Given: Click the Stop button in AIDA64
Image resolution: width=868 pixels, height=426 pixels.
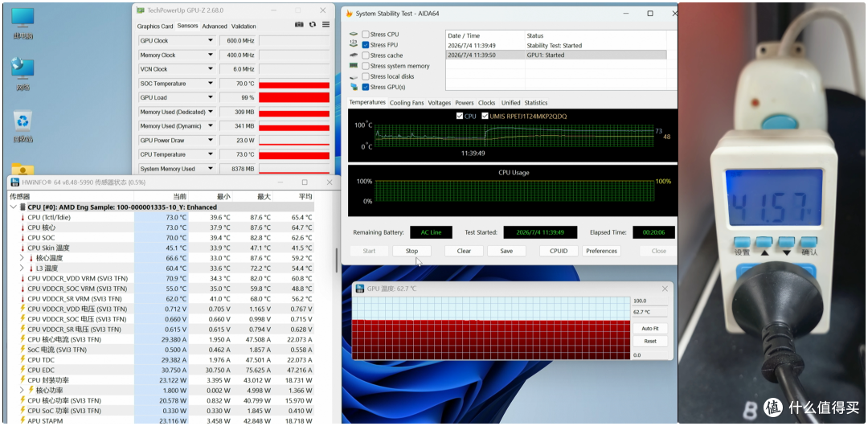Looking at the screenshot, I should [x=411, y=251].
